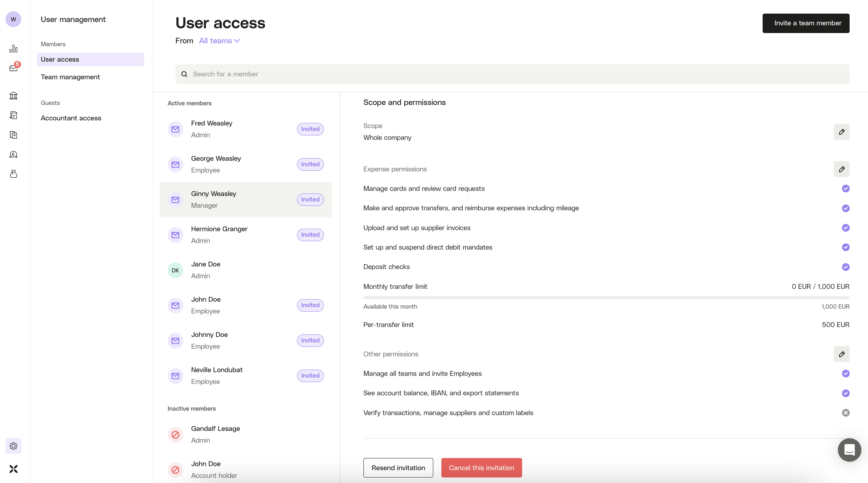This screenshot has width=868, height=483.
Task: Select Ginny Weasley in the member list
Action: click(x=246, y=200)
